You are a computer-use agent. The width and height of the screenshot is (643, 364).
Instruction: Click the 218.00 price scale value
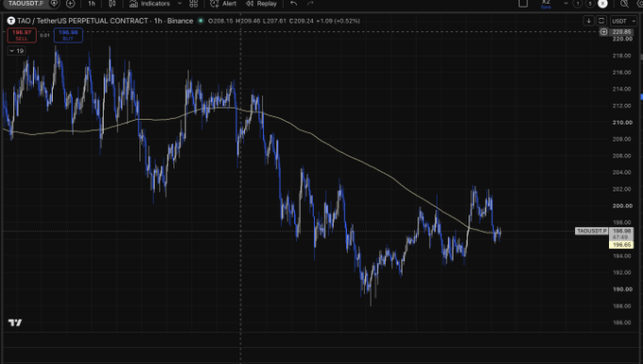tap(621, 56)
